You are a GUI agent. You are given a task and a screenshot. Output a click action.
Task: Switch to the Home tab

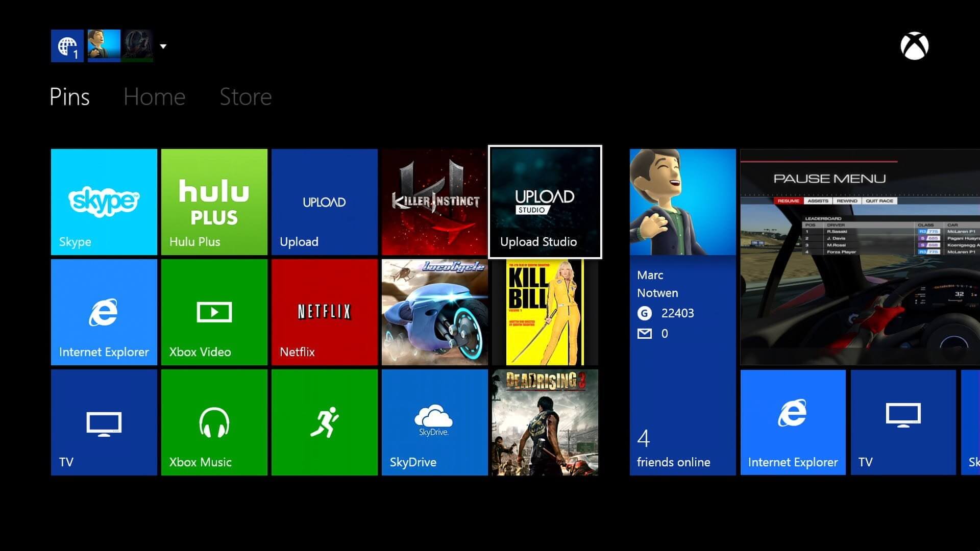[154, 96]
